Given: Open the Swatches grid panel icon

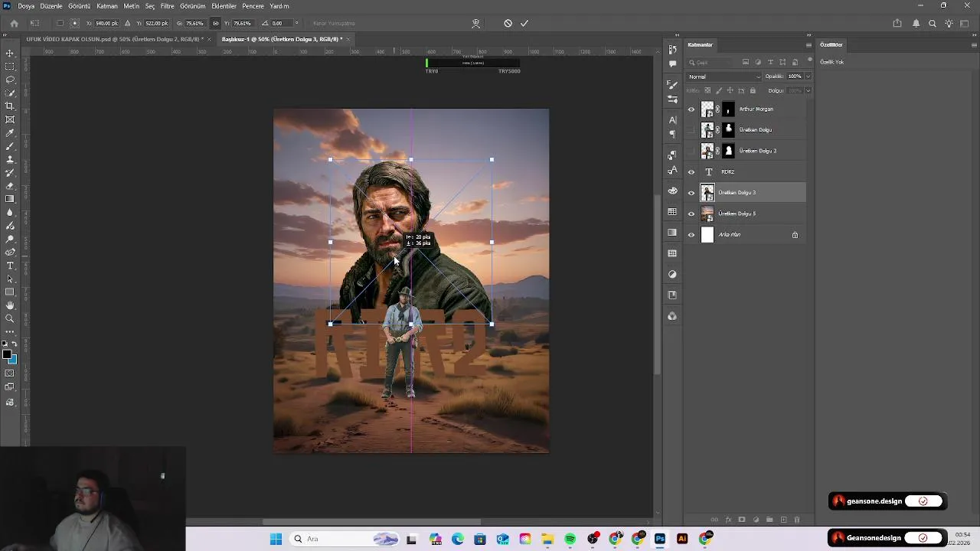Looking at the screenshot, I should coord(672,212).
